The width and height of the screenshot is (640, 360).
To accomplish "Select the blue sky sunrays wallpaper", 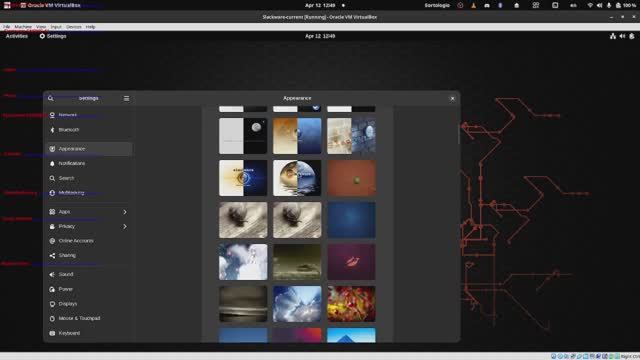I will pos(297,304).
